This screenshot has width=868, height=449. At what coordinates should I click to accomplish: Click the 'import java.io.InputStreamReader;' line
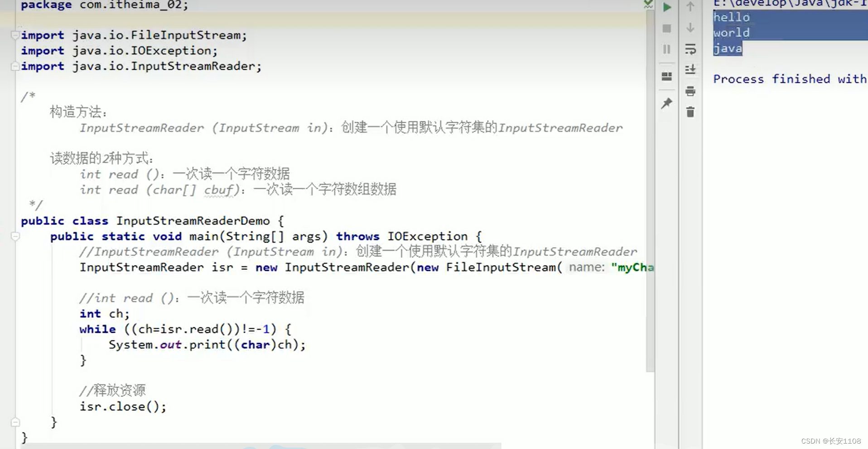tap(141, 67)
